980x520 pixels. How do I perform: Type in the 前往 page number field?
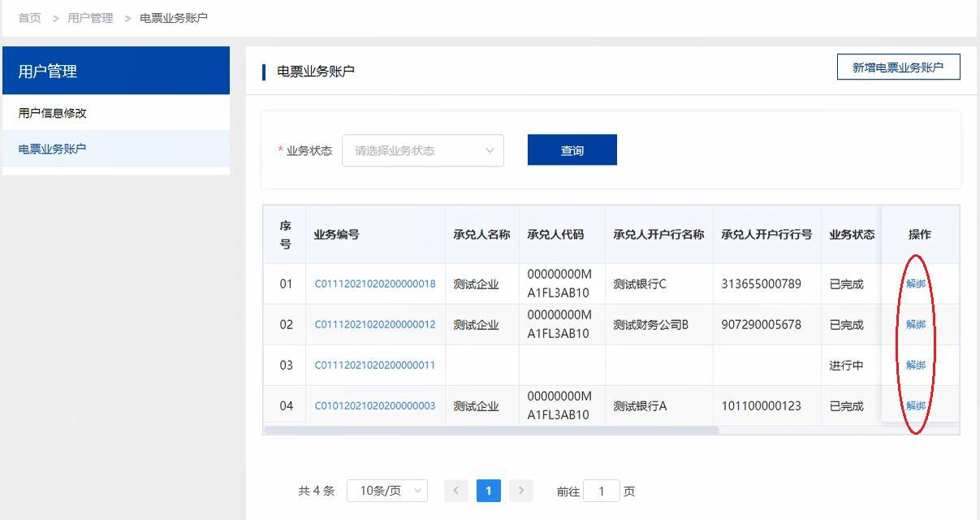602,491
